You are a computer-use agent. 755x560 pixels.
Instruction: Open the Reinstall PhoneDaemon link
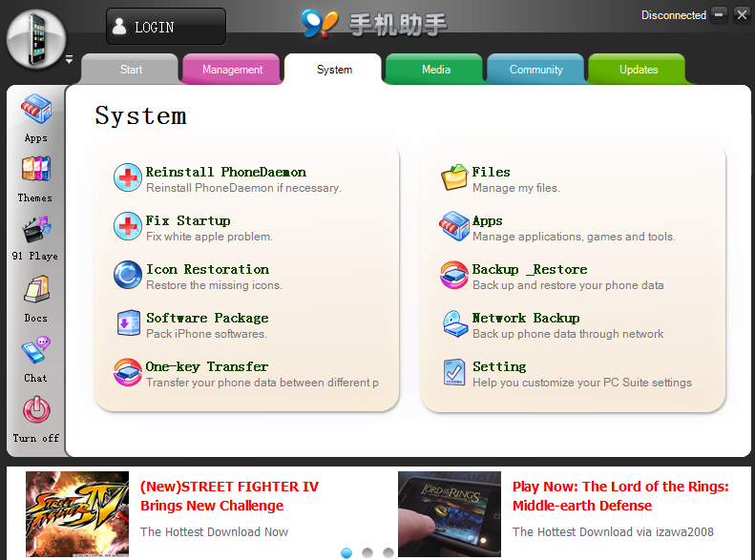click(226, 173)
